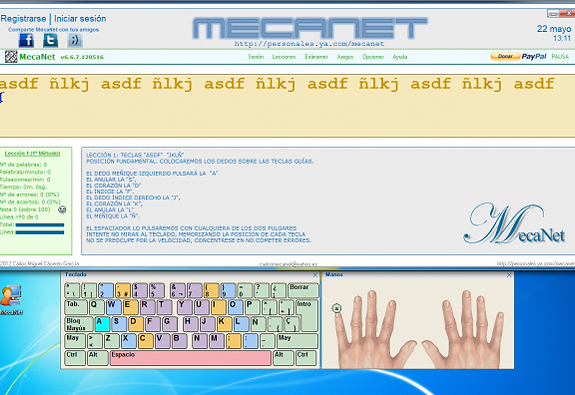
Task: Click the X key on virtual keyboard
Action: [129, 341]
